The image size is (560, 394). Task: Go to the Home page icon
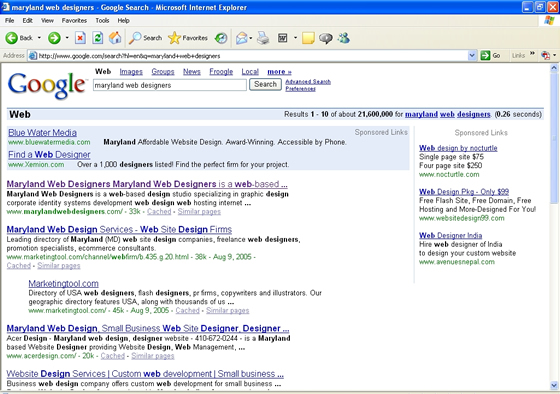tap(115, 38)
